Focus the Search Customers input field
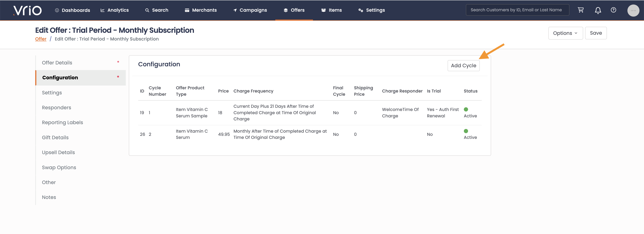The image size is (644, 234). tap(517, 10)
